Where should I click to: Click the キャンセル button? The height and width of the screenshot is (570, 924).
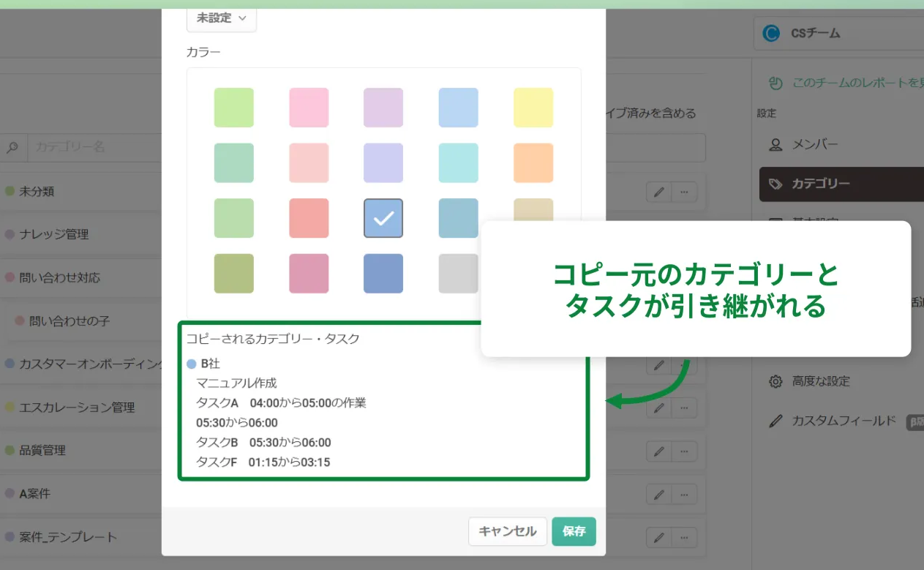pyautogui.click(x=507, y=532)
